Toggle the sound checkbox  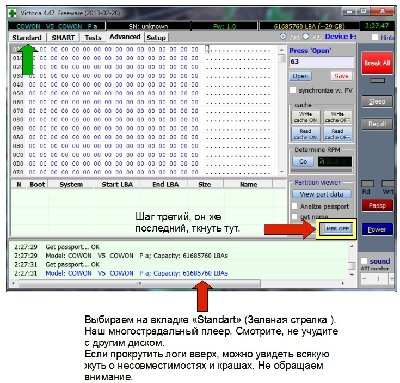pos(364,261)
